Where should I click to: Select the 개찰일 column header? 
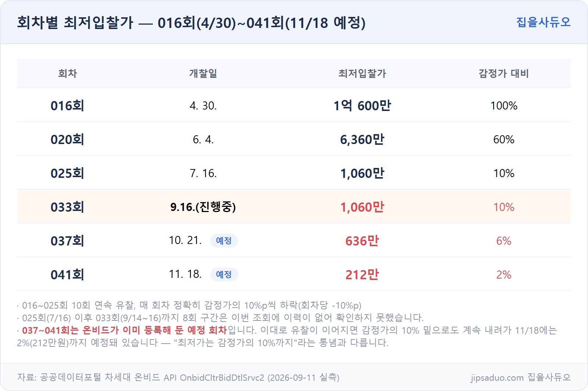tap(203, 73)
